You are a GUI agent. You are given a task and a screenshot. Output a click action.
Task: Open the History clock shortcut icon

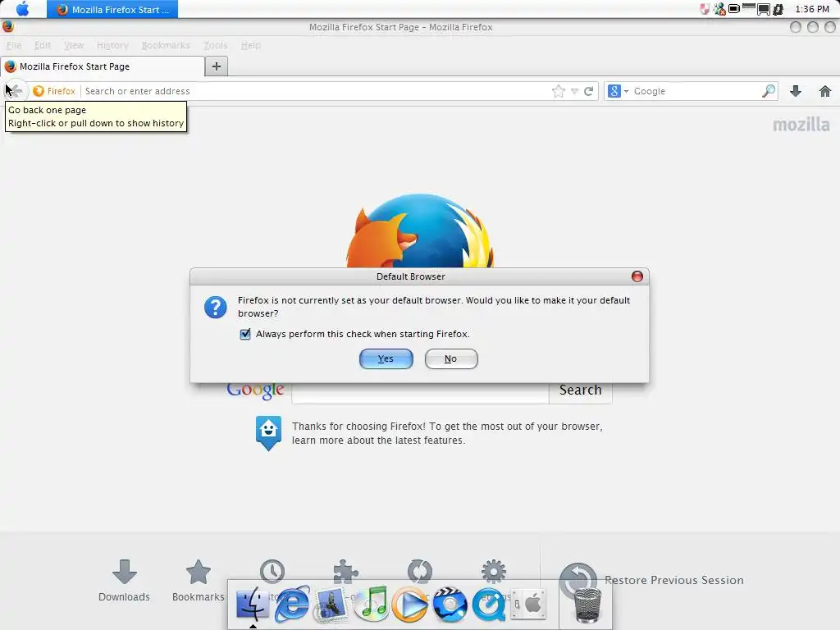click(x=272, y=571)
